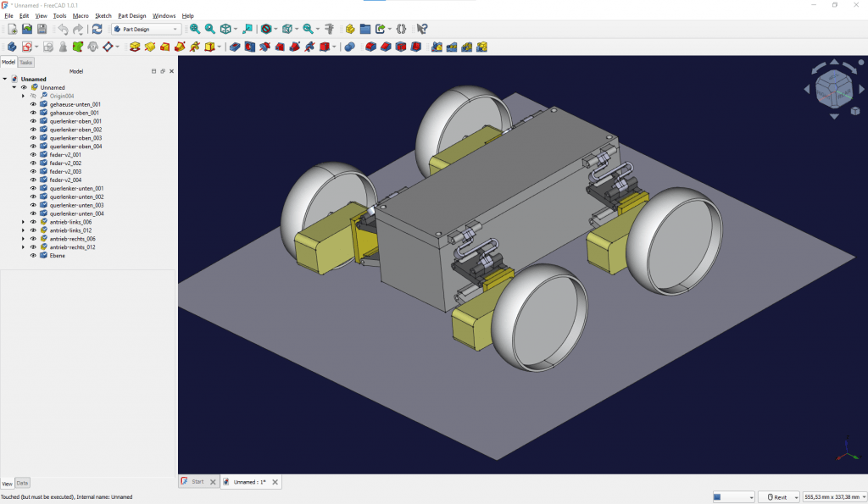
Task: Switch to the Start document tab
Action: coord(198,482)
